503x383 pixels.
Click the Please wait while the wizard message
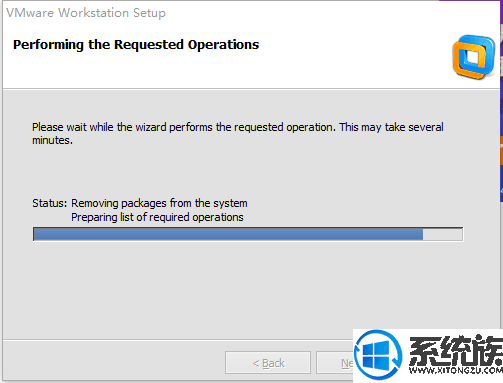click(x=238, y=133)
